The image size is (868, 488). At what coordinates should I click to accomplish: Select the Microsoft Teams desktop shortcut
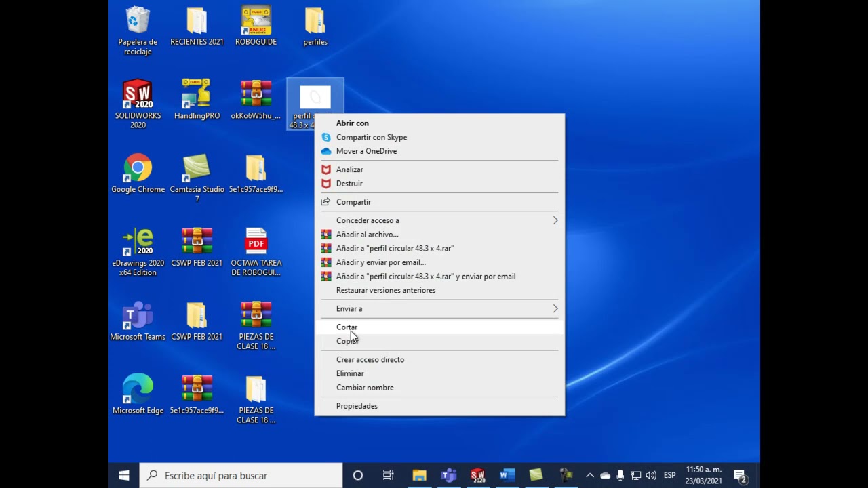pyautogui.click(x=138, y=321)
